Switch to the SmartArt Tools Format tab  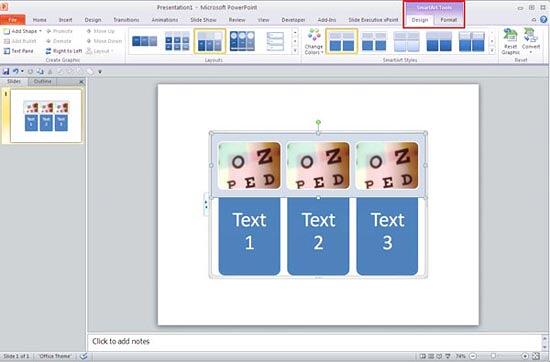click(448, 20)
